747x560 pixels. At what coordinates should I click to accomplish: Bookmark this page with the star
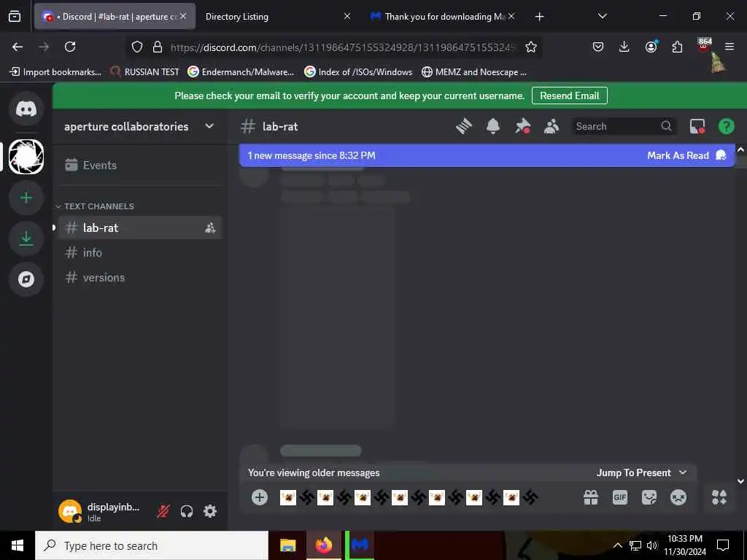(531, 47)
